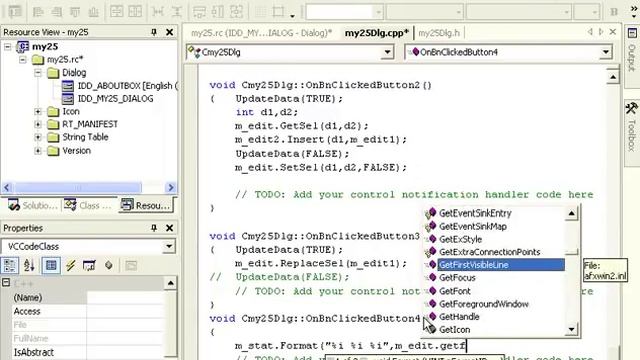Close the active my25Dlg.cpp document
The width and height of the screenshot is (640, 360).
point(613,31)
